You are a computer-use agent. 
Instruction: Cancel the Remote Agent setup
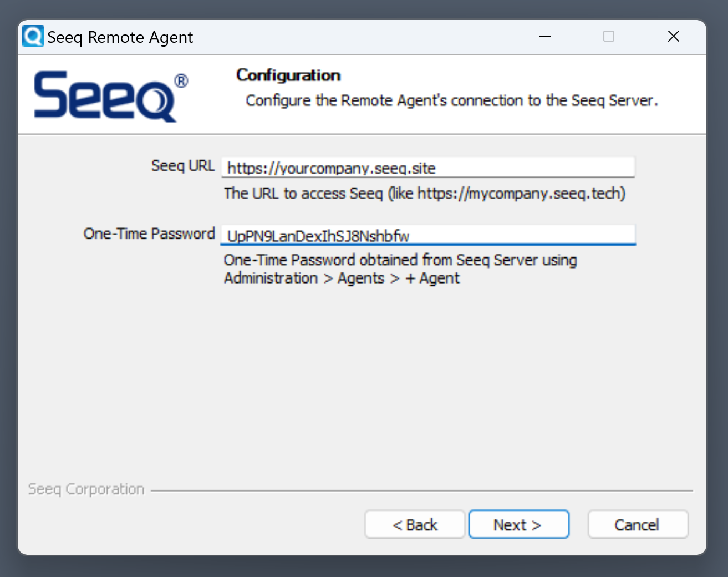(x=638, y=524)
